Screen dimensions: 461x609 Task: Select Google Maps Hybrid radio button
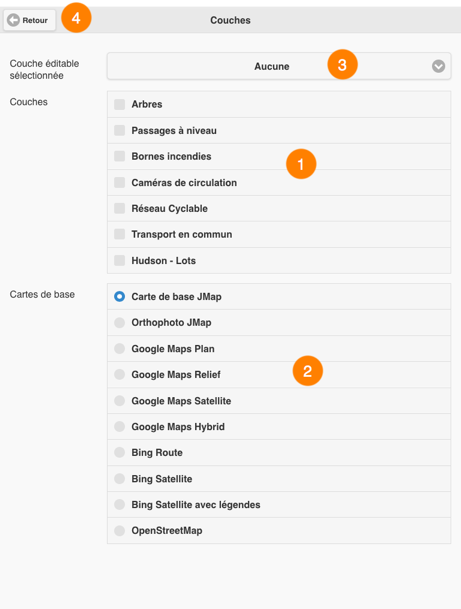point(120,427)
